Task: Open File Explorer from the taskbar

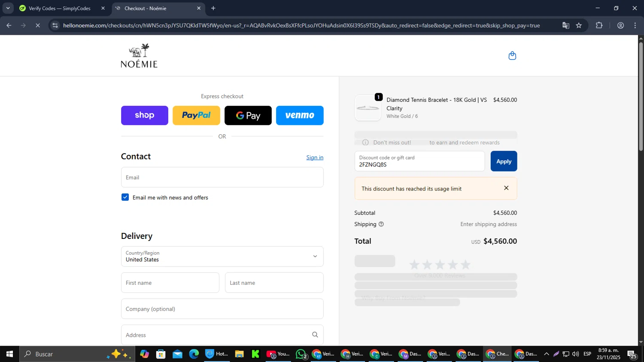Action: pos(239,354)
